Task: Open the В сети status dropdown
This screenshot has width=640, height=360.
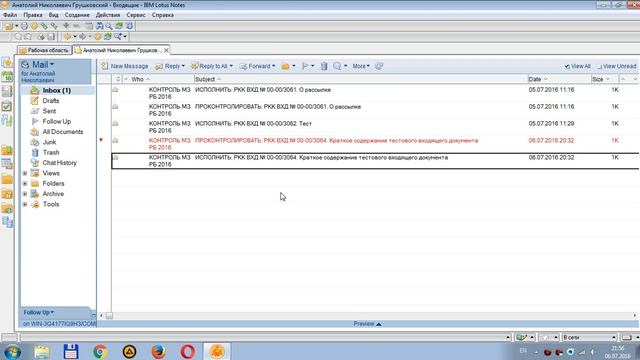Action: point(589,338)
